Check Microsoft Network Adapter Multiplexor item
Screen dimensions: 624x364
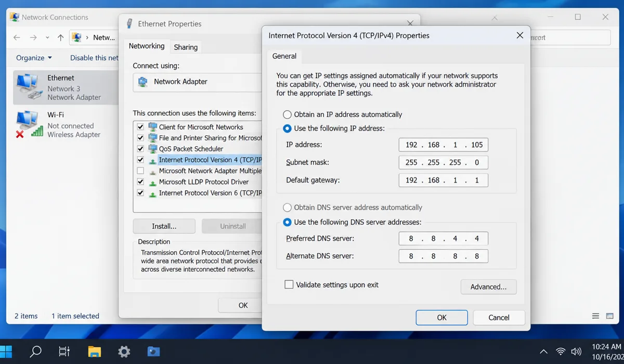[x=140, y=171]
